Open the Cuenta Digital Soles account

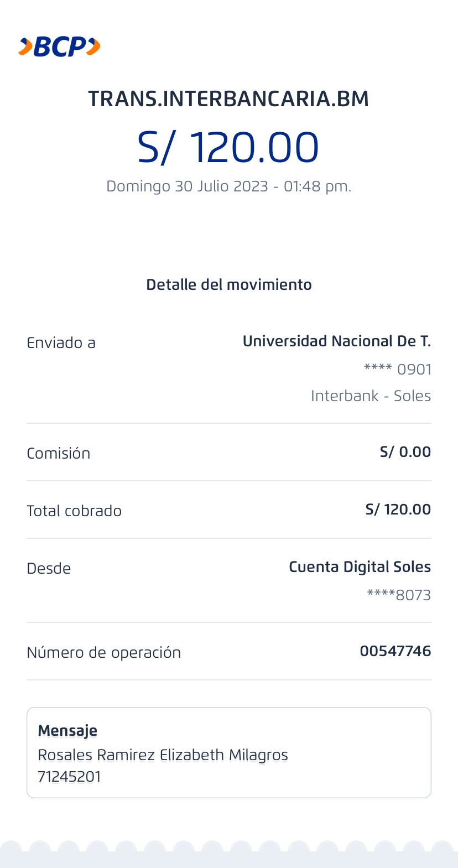[x=360, y=567]
